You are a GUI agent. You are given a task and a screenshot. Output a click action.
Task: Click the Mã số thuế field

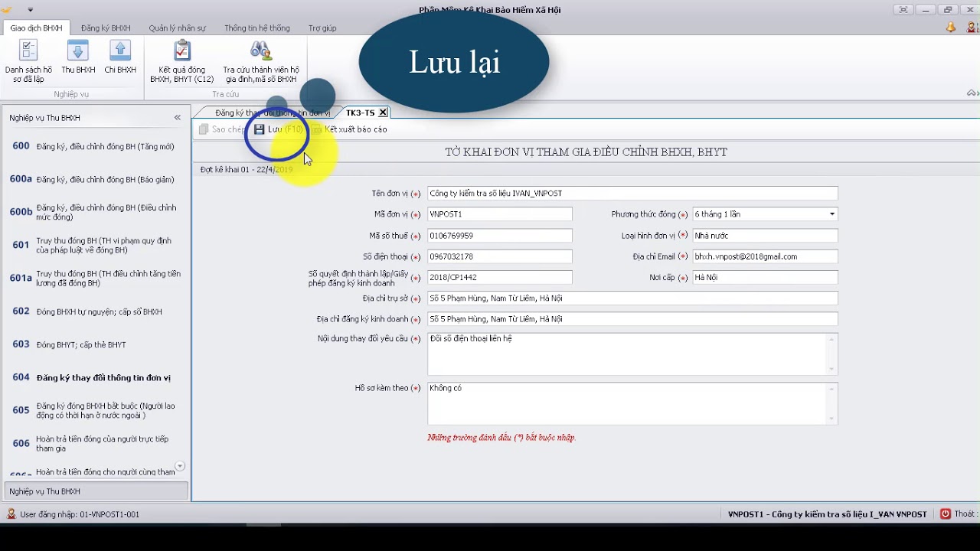point(499,236)
